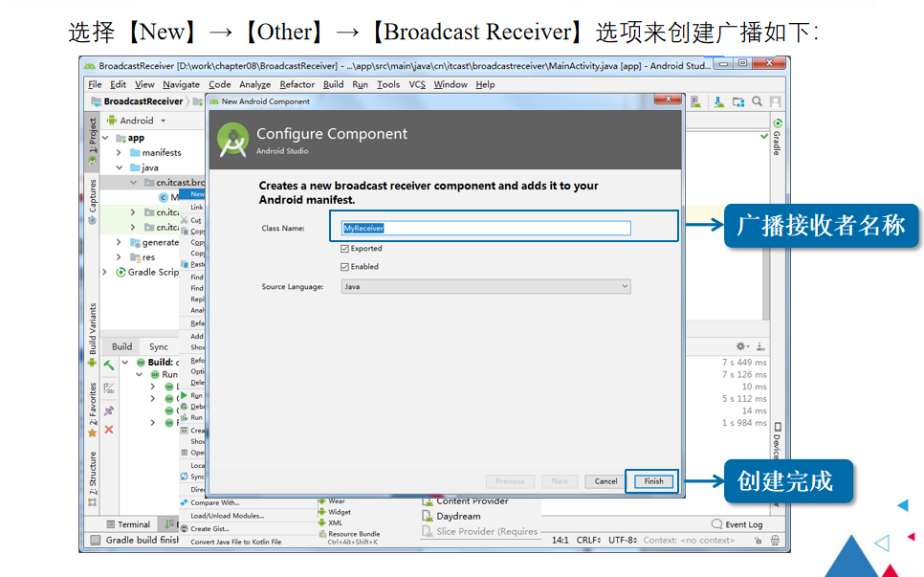Expand the generate folder node
The height and width of the screenshot is (577, 924).
(119, 242)
